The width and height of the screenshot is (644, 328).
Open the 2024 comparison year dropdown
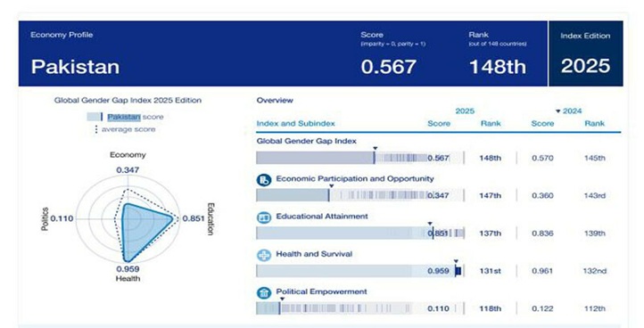tap(569, 111)
